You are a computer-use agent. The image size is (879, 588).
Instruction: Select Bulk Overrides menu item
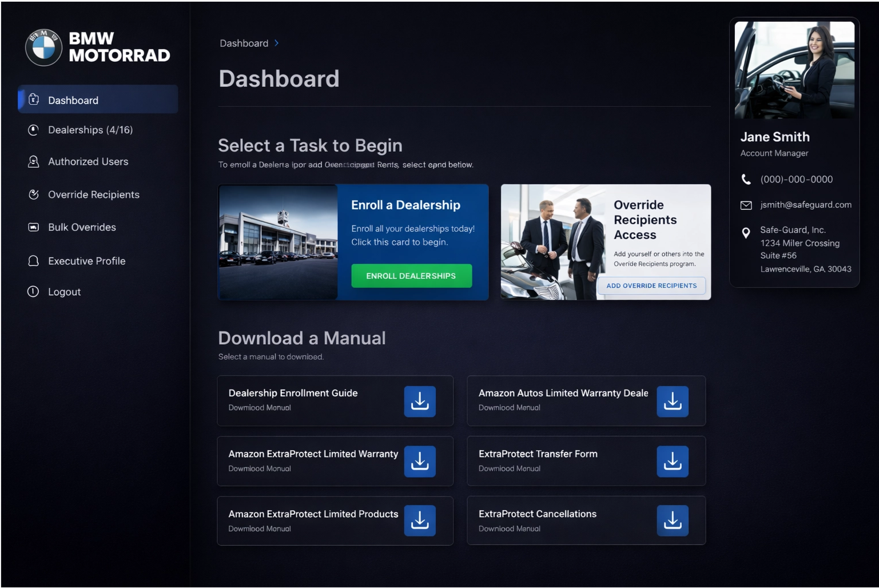(82, 227)
